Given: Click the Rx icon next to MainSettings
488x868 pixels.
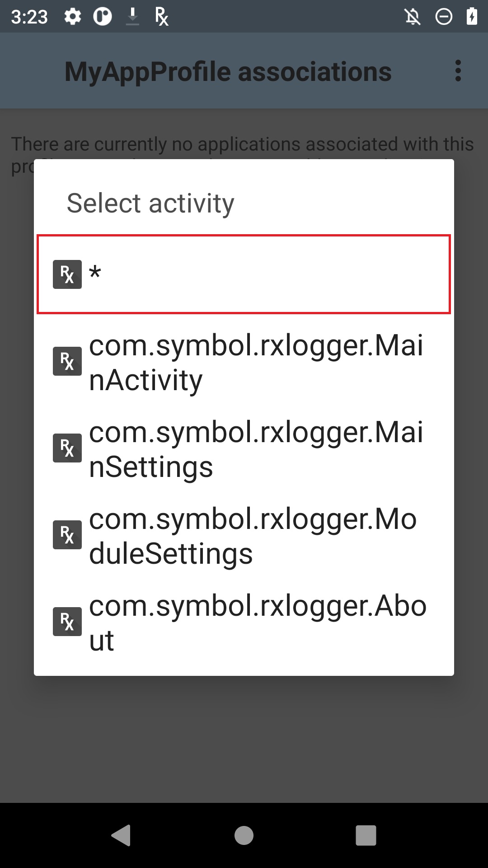Looking at the screenshot, I should tap(67, 448).
